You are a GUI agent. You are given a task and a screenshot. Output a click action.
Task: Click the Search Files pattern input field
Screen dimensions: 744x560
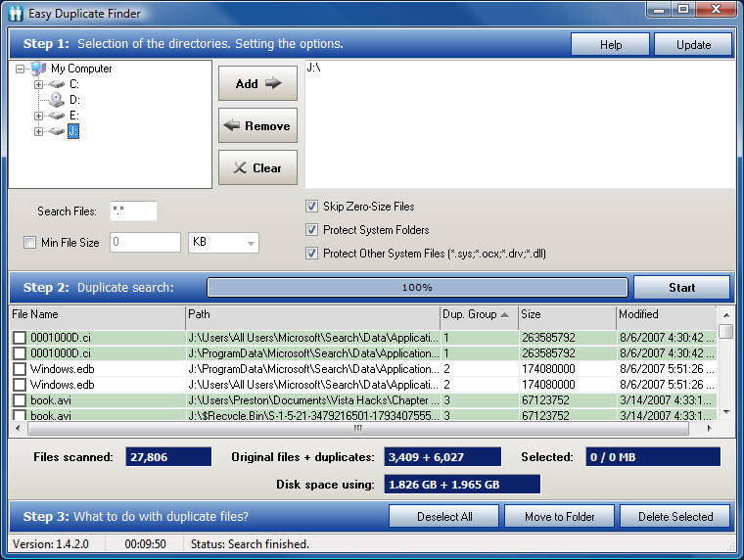pyautogui.click(x=133, y=211)
